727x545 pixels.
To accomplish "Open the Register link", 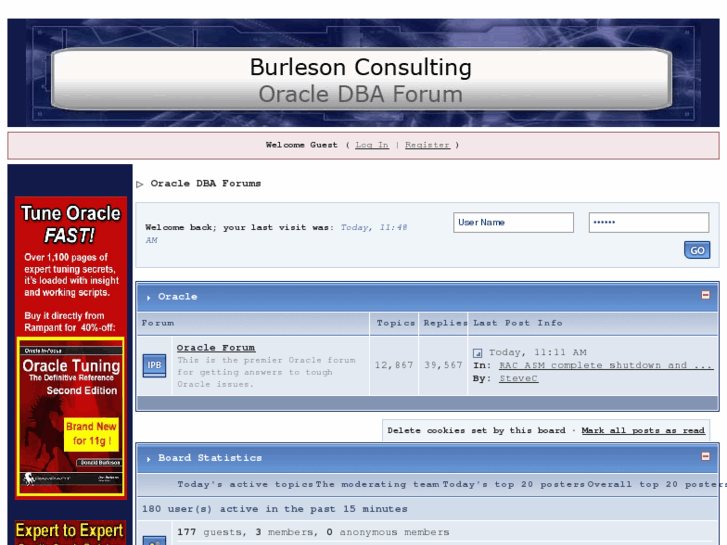I will [x=427, y=145].
